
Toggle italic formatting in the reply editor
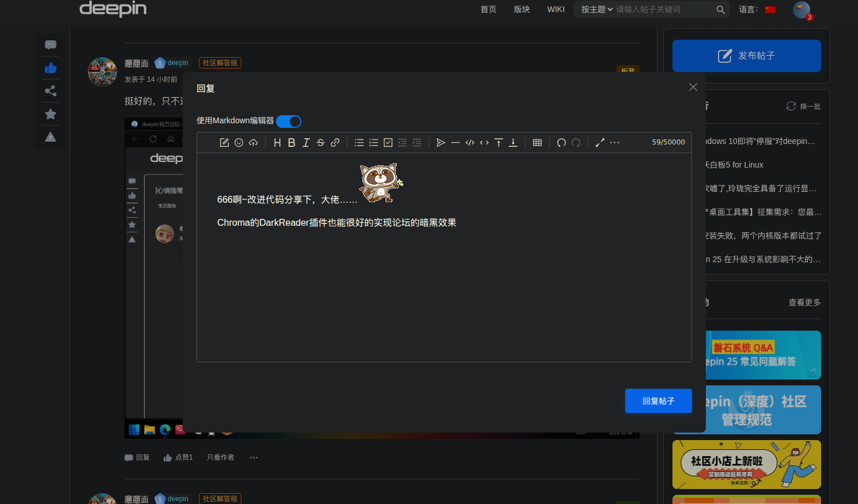pyautogui.click(x=306, y=142)
